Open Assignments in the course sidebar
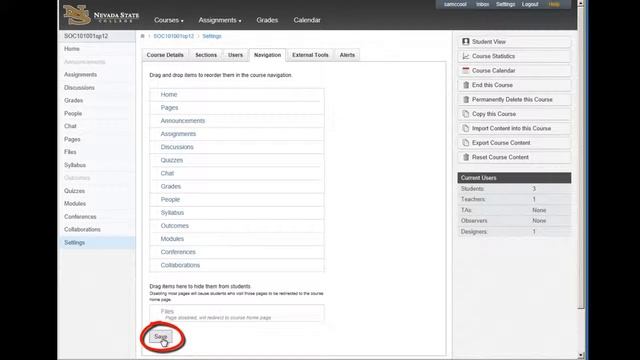Viewport: 640px width, 360px height. (x=80, y=75)
